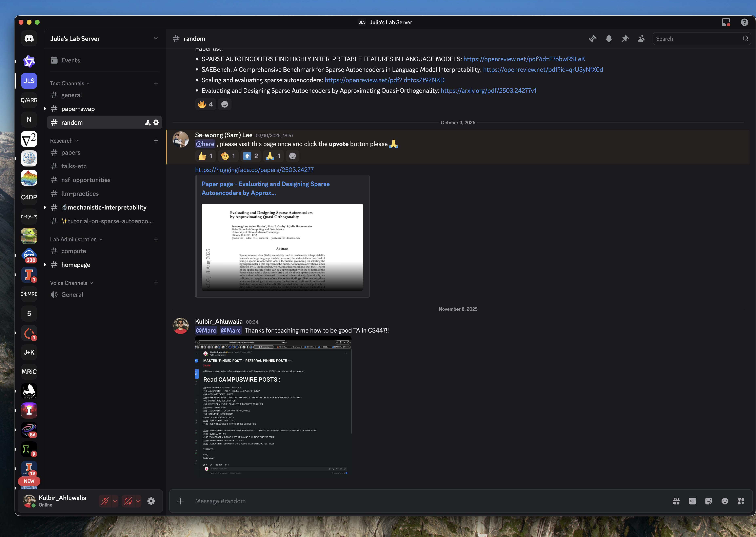Show the member list
Viewport: 756px width, 537px height.
[x=641, y=39]
